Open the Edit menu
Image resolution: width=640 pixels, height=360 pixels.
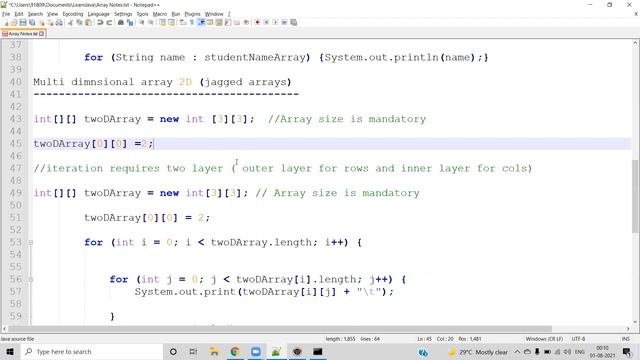point(19,14)
